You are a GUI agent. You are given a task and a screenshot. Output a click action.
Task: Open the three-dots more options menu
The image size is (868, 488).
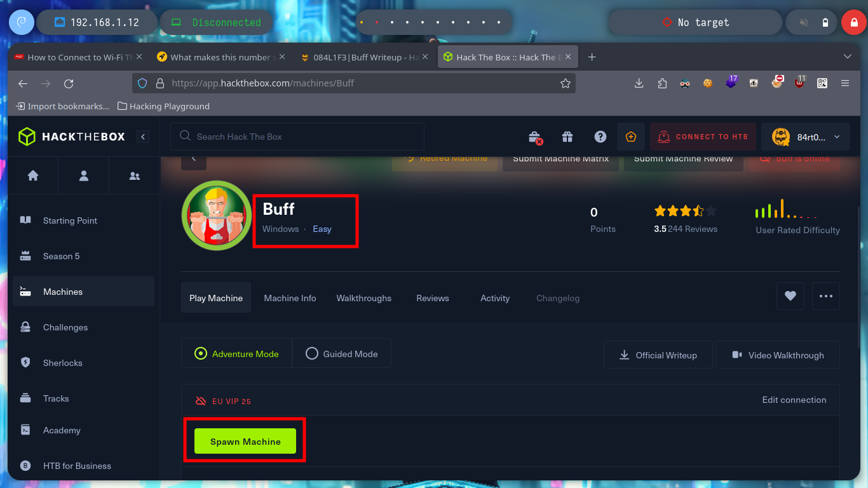[826, 296]
